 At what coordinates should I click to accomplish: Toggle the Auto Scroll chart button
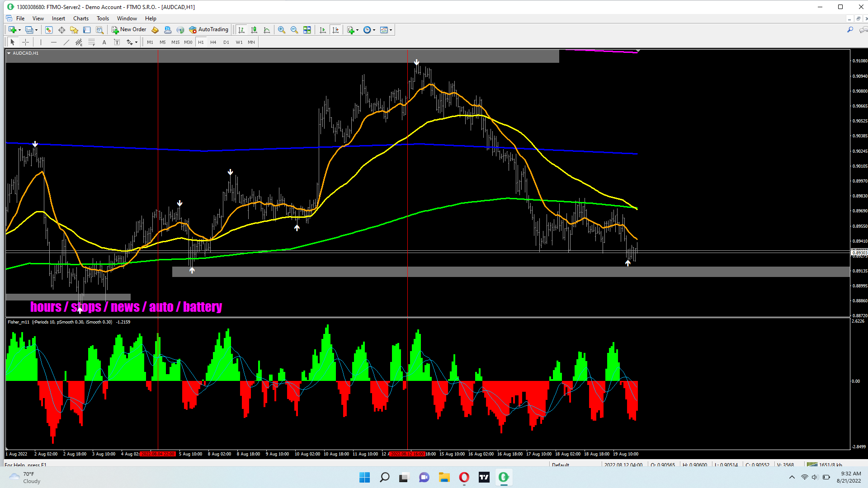tap(322, 30)
